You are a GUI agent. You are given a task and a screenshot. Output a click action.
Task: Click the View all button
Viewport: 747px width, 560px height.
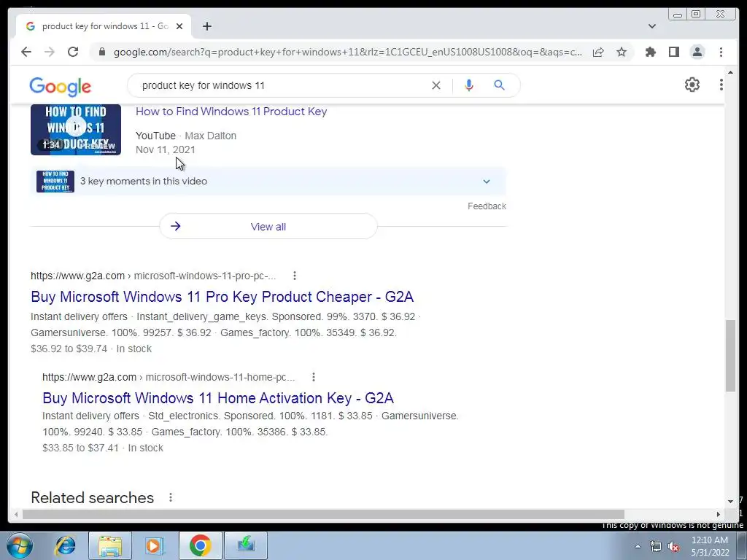[268, 227]
